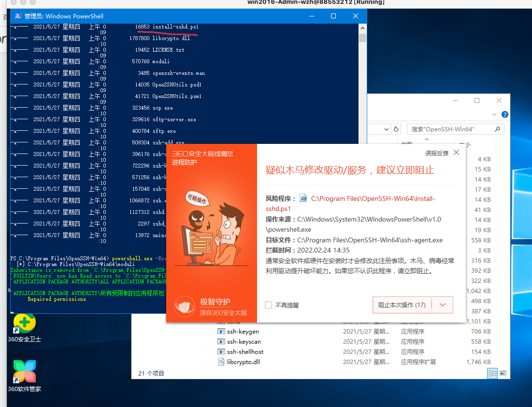
Task: Expand the Explorer ribbon chevron
Action: 494,114
